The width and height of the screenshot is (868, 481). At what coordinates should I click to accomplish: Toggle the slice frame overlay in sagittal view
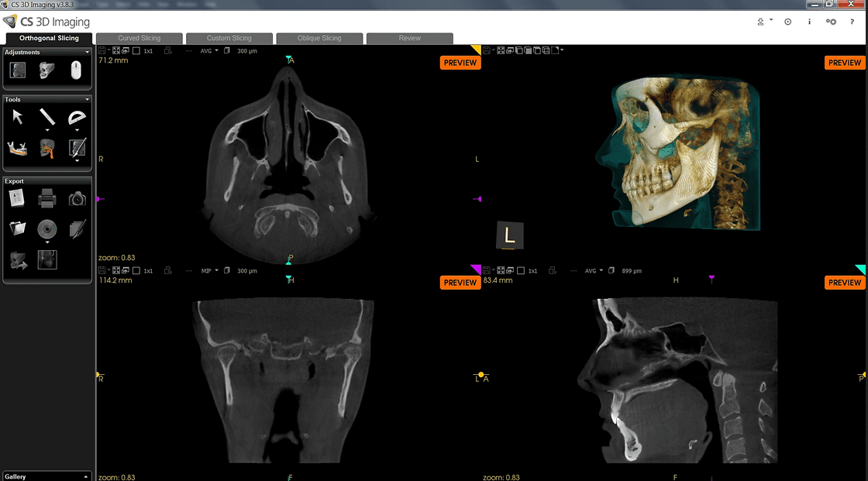click(522, 270)
